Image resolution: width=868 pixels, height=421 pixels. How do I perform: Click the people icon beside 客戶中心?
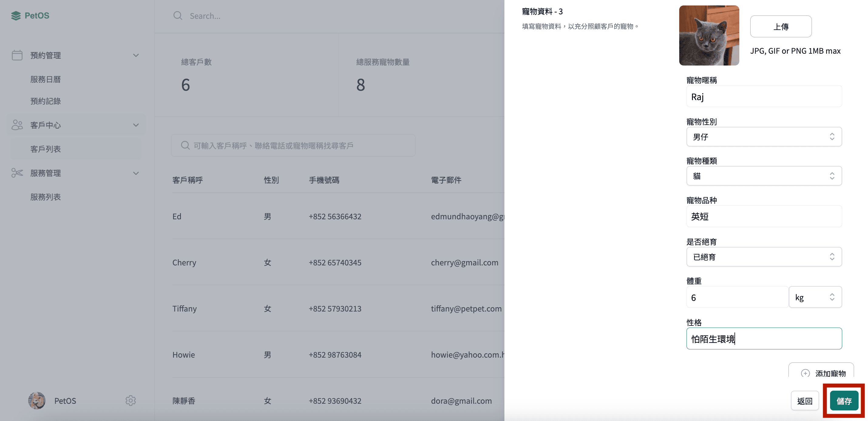(x=17, y=125)
